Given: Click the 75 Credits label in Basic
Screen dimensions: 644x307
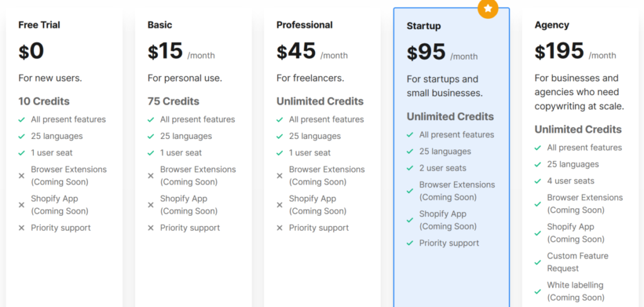Looking at the screenshot, I should (173, 101).
